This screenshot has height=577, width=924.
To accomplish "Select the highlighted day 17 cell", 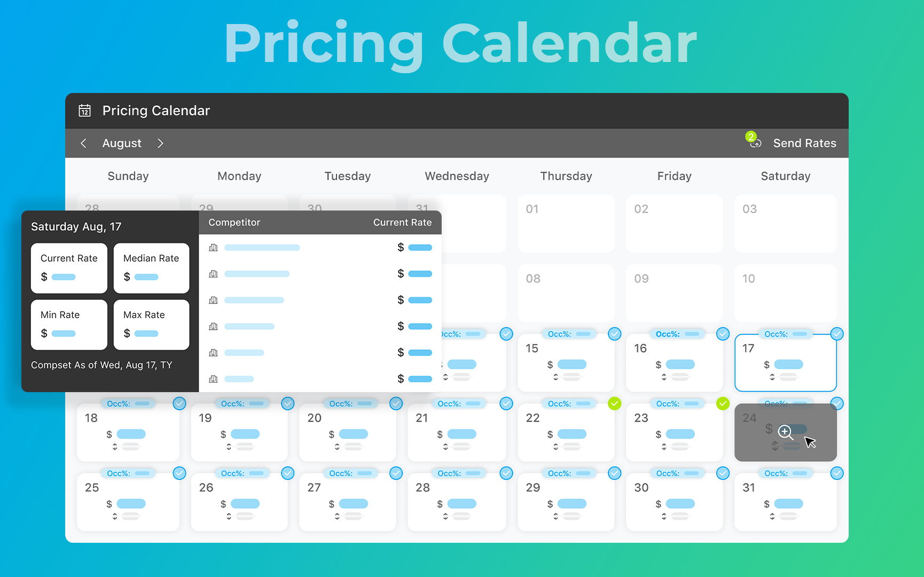I will point(785,363).
